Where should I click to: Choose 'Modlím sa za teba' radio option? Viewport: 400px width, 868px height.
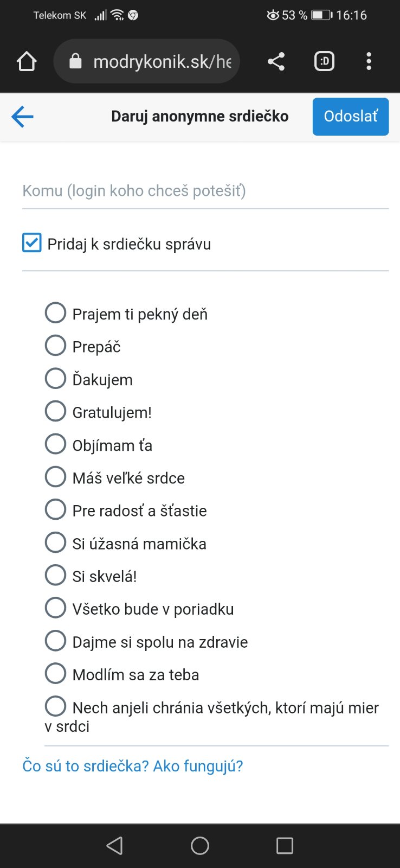tap(55, 673)
